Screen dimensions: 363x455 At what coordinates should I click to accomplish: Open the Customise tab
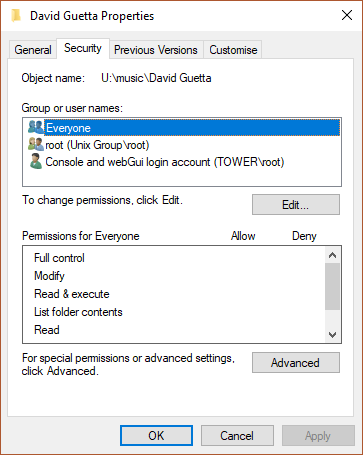pyautogui.click(x=233, y=50)
